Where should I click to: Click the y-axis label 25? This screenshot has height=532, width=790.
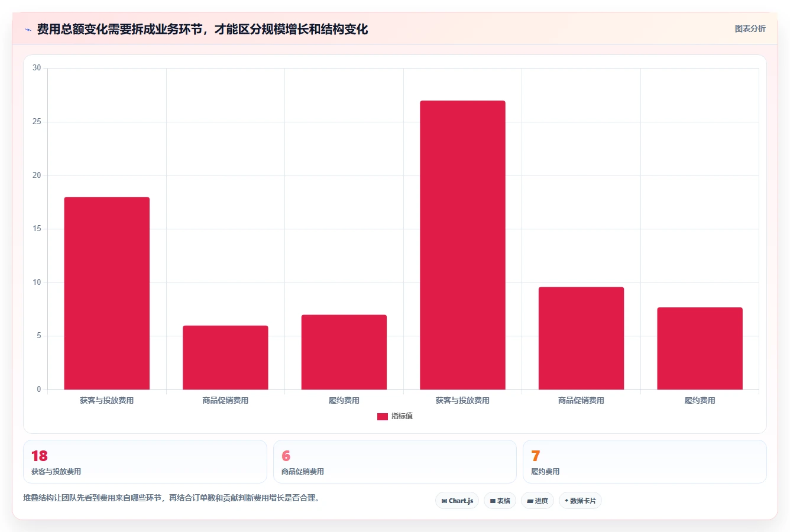37,122
